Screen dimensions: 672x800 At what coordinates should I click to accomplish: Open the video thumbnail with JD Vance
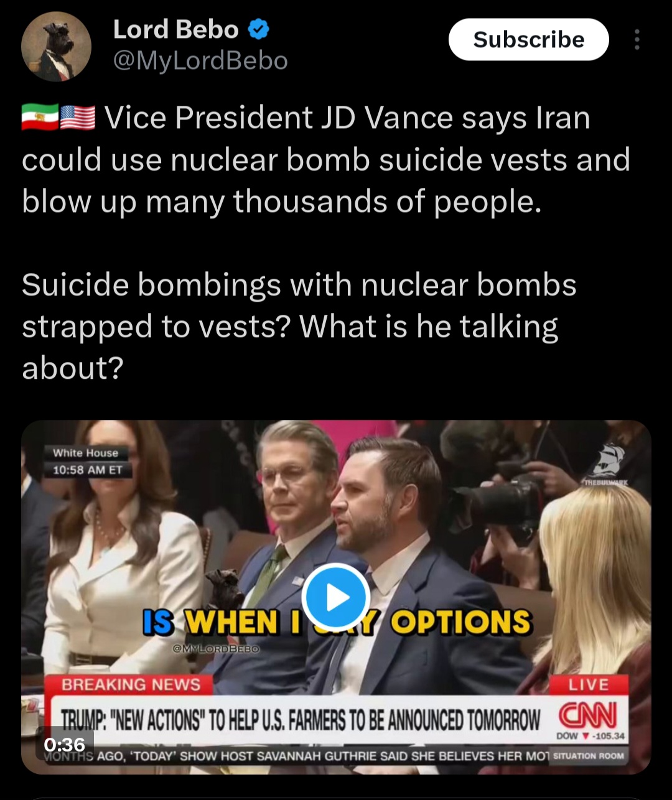pos(336,597)
